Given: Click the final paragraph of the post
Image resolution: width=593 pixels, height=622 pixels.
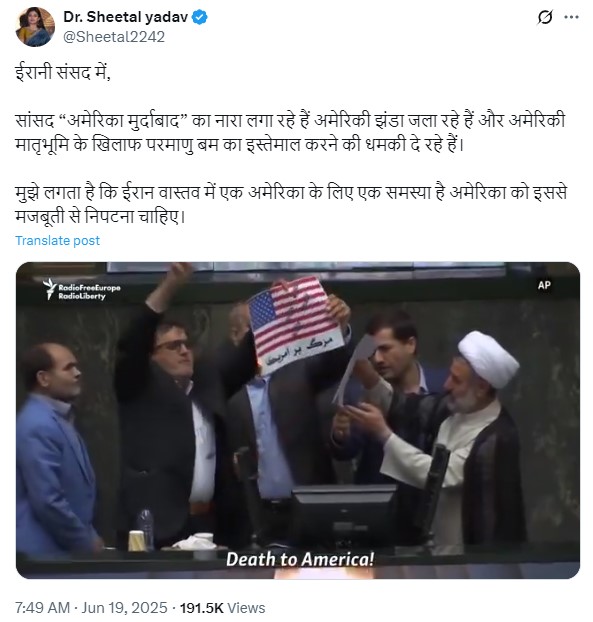Looking at the screenshot, I should coord(291,205).
